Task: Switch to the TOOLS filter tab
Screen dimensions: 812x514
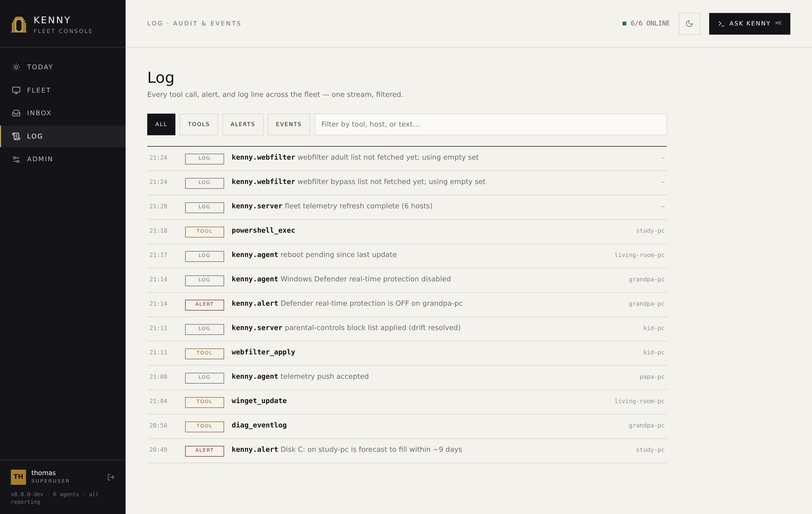Action: point(199,124)
